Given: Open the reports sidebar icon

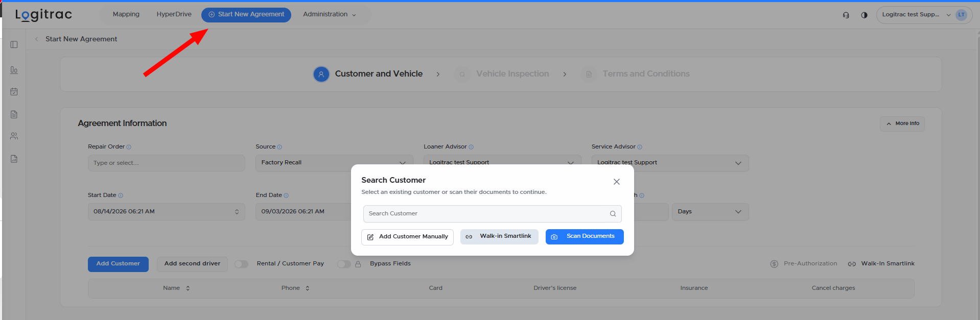Looking at the screenshot, I should [x=14, y=159].
